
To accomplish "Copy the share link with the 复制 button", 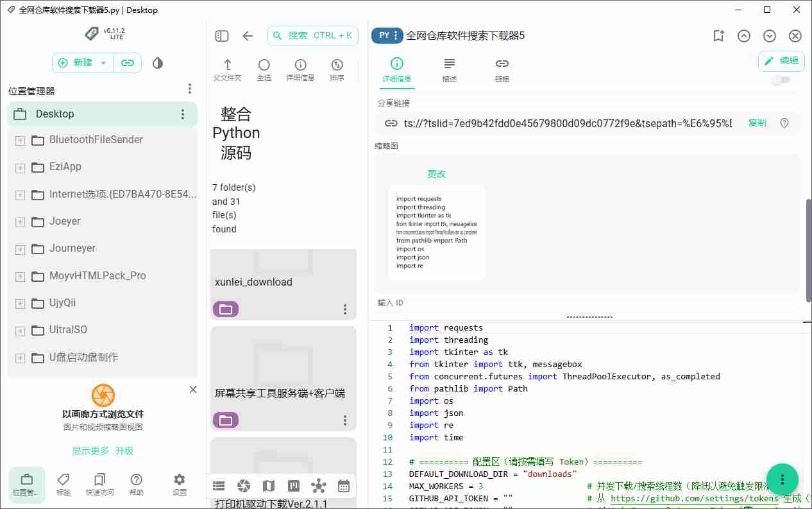I will coord(757,123).
